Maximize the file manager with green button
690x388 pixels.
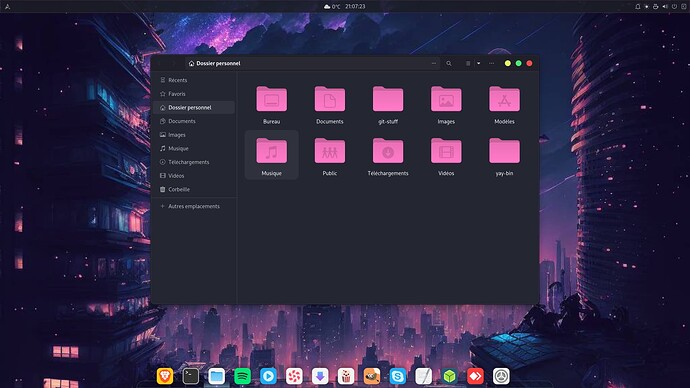tap(518, 63)
